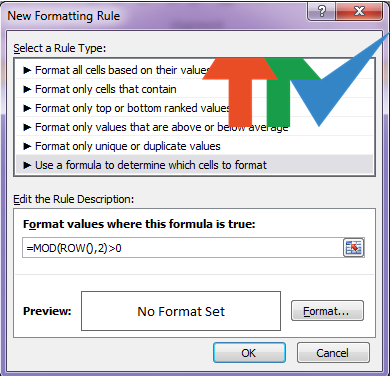Select Format all cells based on their values
This screenshot has width=390, height=376.
pos(194,70)
